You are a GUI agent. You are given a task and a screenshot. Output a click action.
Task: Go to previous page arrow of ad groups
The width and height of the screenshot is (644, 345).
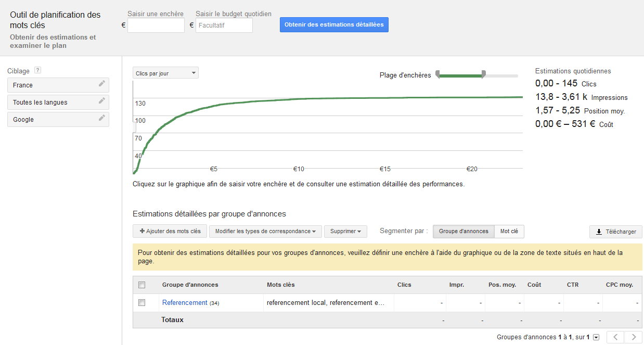616,337
